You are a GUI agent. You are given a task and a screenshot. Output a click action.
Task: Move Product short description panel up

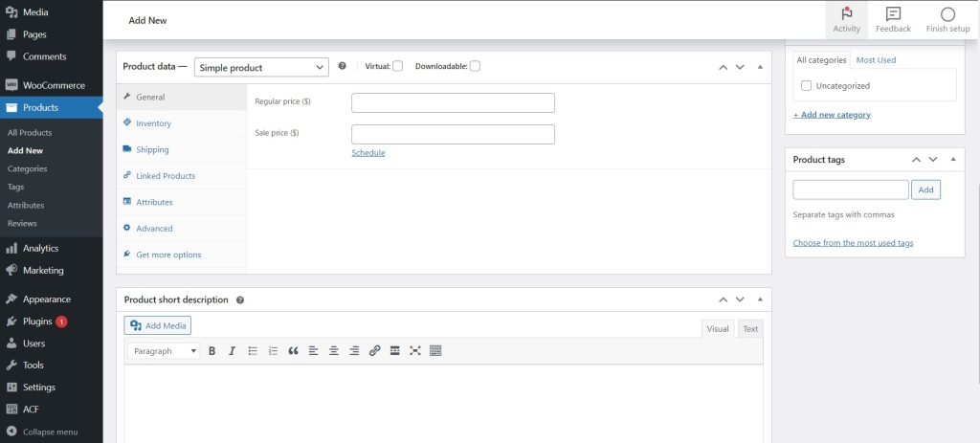(x=724, y=299)
